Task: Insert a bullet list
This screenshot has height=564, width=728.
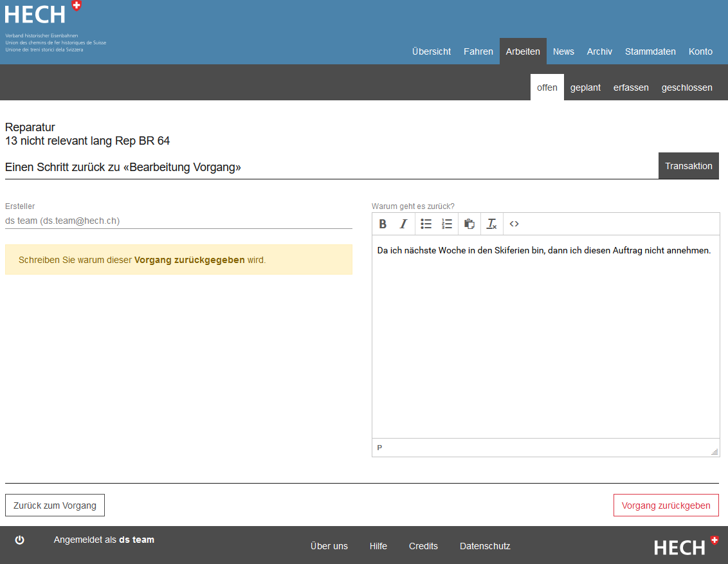Action: click(426, 224)
